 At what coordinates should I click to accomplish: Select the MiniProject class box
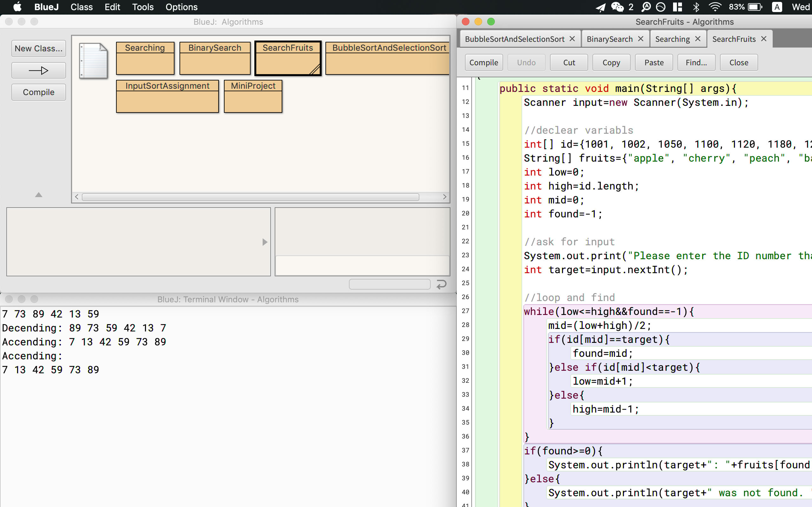253,96
